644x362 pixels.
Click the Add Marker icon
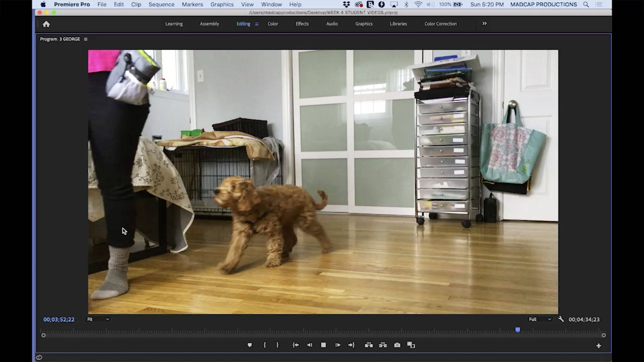pos(250,345)
